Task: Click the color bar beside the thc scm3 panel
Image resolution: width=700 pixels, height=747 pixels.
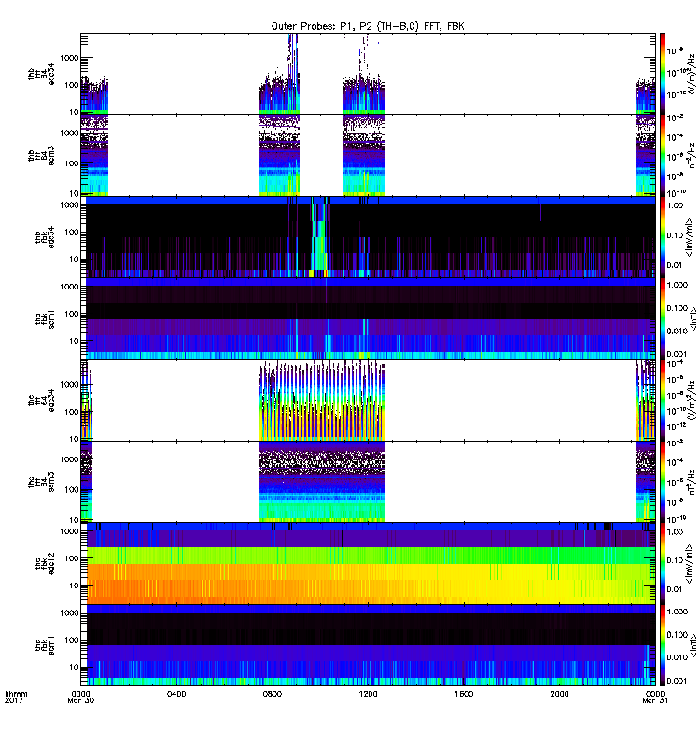Action: pyautogui.click(x=663, y=482)
